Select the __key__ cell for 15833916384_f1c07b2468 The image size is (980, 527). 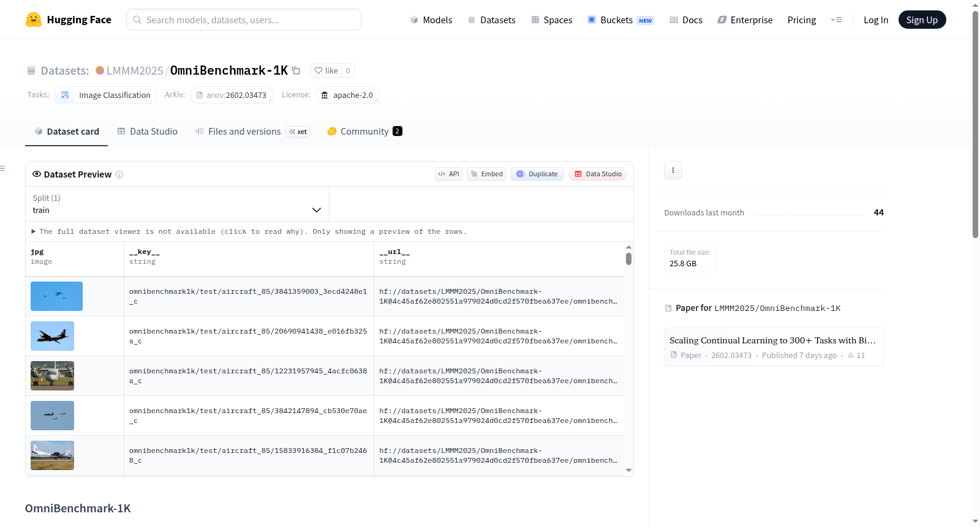(249, 455)
